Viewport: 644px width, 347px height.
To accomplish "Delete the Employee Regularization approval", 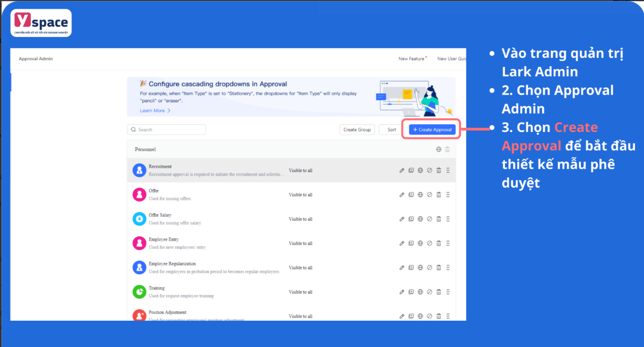I will point(439,268).
